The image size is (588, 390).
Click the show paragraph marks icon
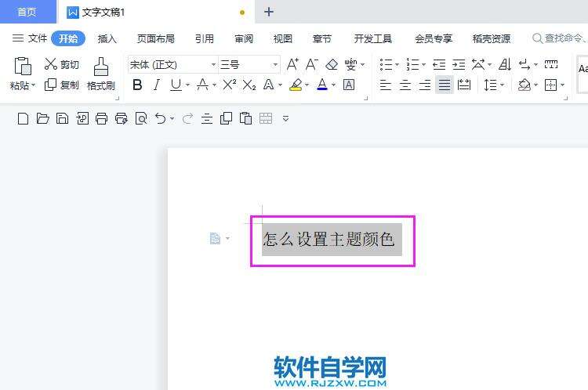[x=524, y=64]
